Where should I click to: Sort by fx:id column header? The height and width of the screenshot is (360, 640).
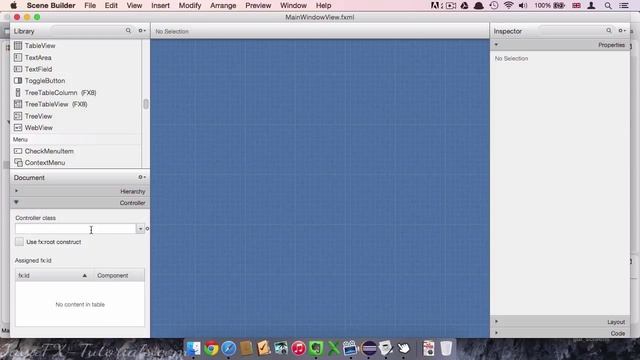(54, 276)
